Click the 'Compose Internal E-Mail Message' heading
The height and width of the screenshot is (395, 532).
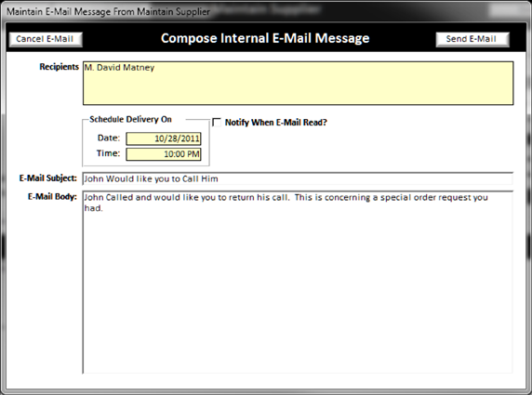tap(265, 38)
